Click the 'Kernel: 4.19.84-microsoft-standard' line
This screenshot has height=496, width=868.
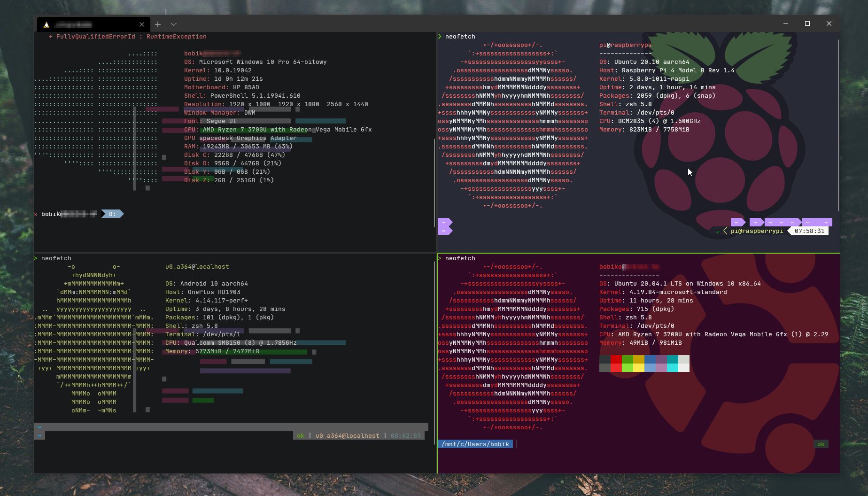point(663,292)
